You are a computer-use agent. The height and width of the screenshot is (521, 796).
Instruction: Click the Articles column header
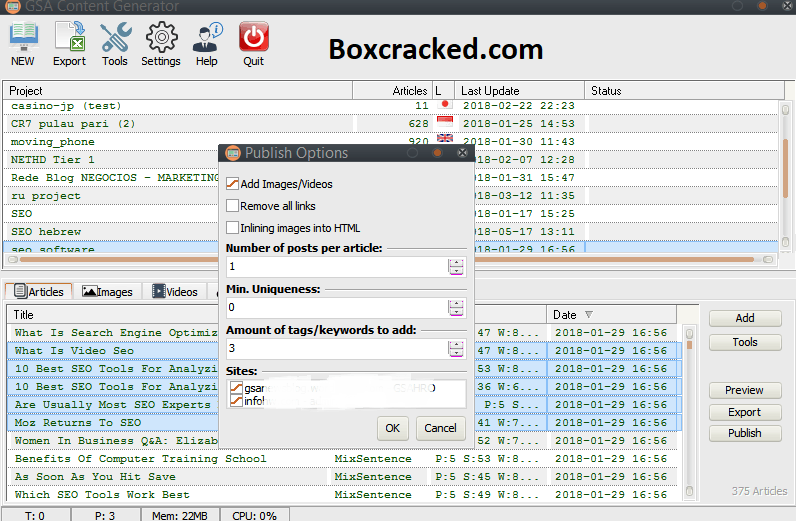point(392,91)
